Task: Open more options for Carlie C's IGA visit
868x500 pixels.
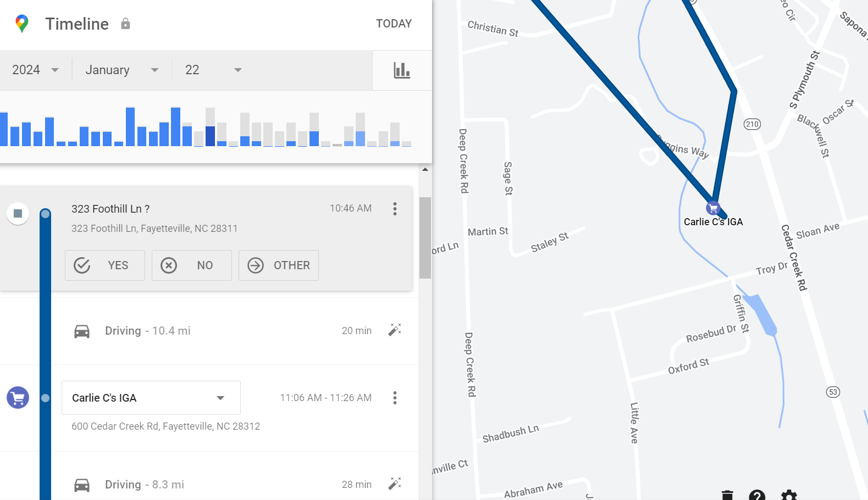Action: pos(395,398)
